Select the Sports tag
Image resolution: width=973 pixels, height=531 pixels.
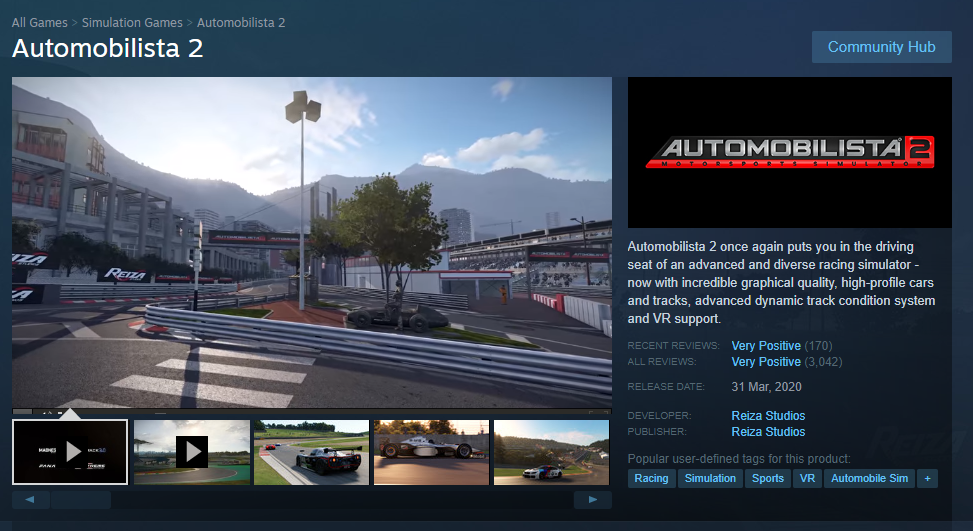[768, 478]
